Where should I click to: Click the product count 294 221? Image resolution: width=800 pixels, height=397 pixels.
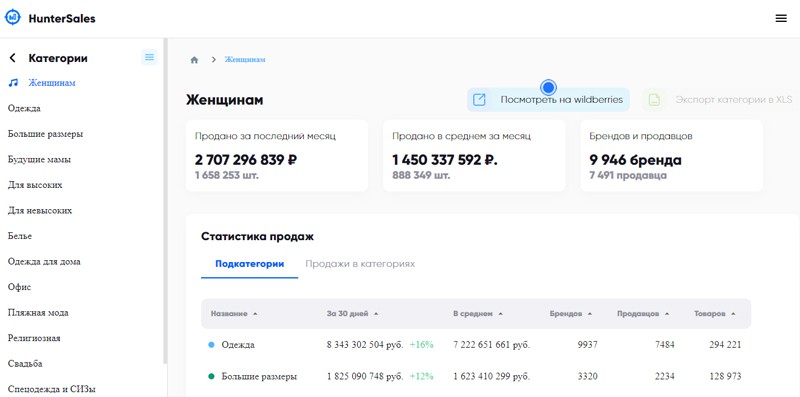725,345
